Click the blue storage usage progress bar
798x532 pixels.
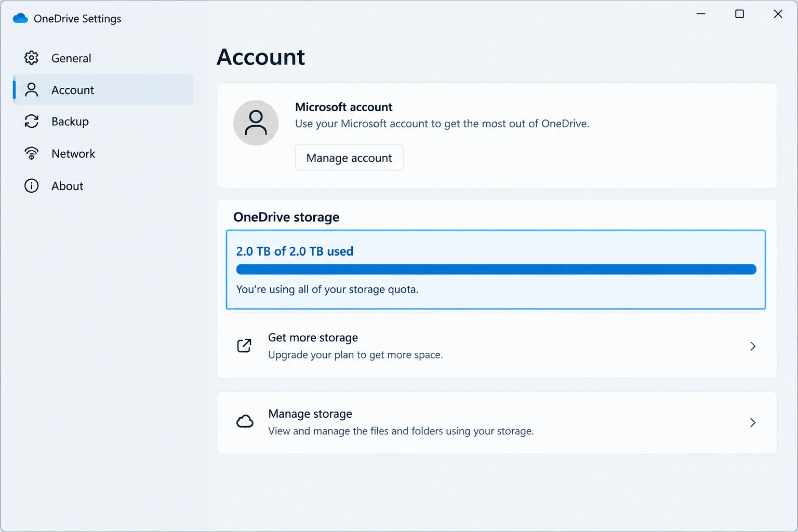[x=496, y=270]
